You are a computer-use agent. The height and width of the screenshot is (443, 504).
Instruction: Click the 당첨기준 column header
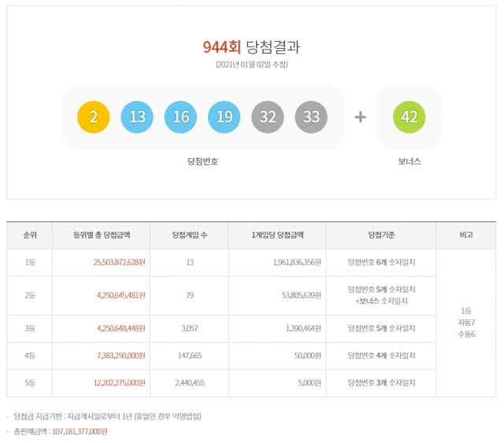tap(381, 235)
